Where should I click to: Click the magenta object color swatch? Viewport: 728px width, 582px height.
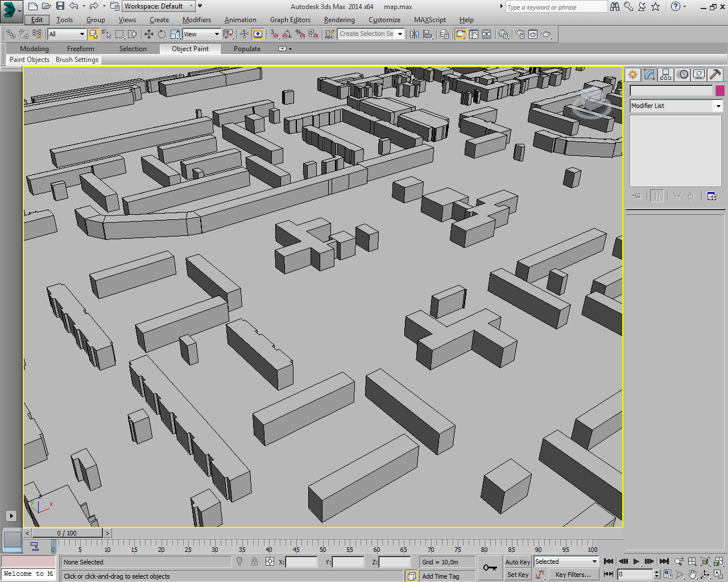click(719, 90)
